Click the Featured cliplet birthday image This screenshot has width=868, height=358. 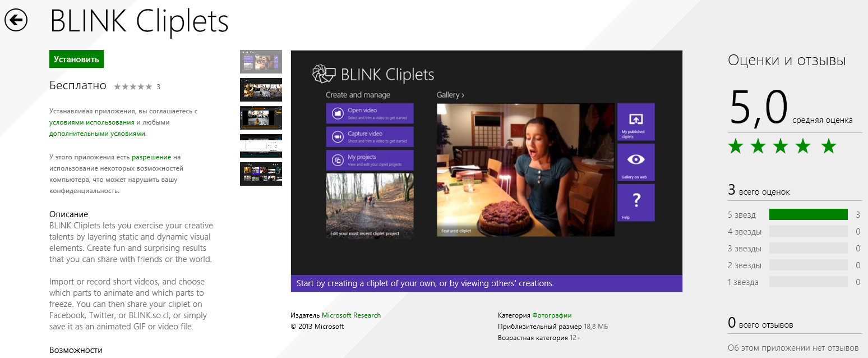[525, 169]
